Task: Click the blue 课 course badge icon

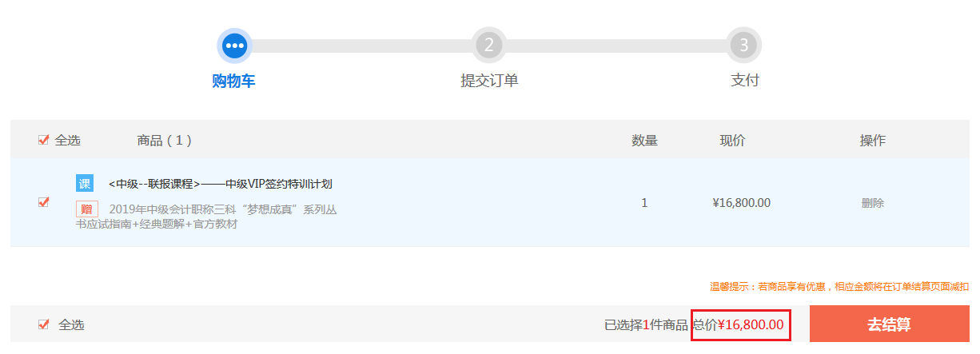Action: [x=85, y=183]
